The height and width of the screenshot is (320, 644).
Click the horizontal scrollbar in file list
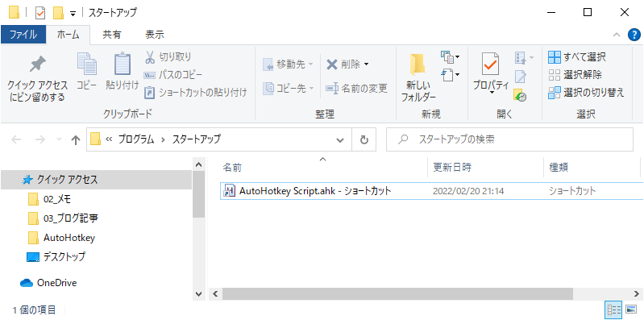(x=397, y=293)
